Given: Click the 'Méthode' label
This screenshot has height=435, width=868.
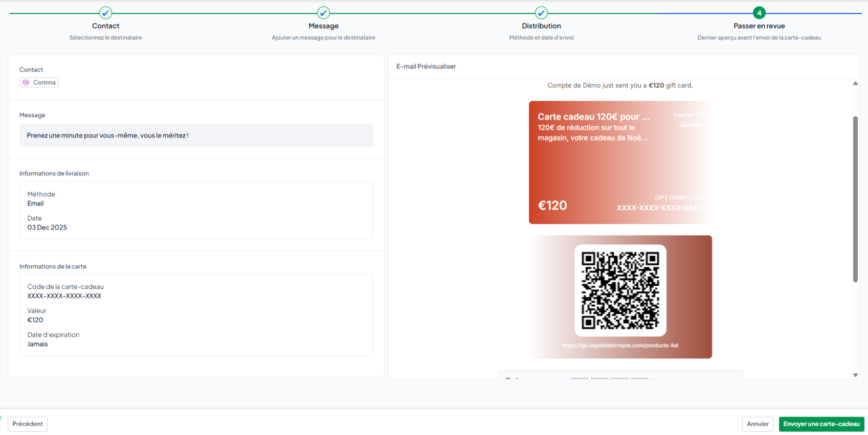Looking at the screenshot, I should pyautogui.click(x=41, y=194).
